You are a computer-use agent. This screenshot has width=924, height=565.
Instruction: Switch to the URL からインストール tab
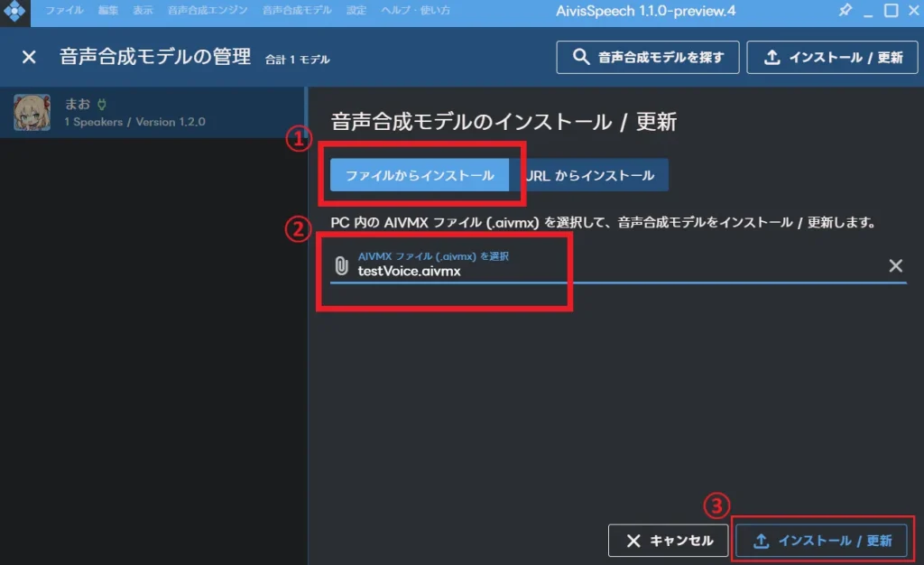click(x=590, y=175)
